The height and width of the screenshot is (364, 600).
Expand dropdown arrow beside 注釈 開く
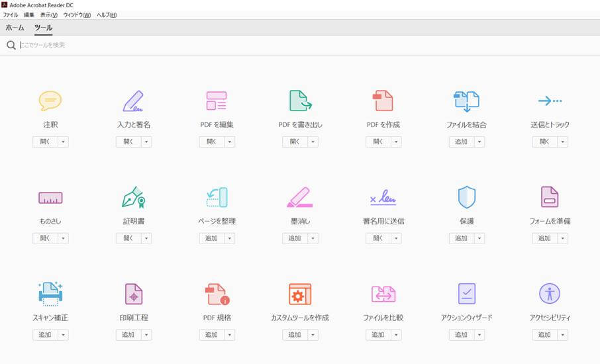click(63, 142)
